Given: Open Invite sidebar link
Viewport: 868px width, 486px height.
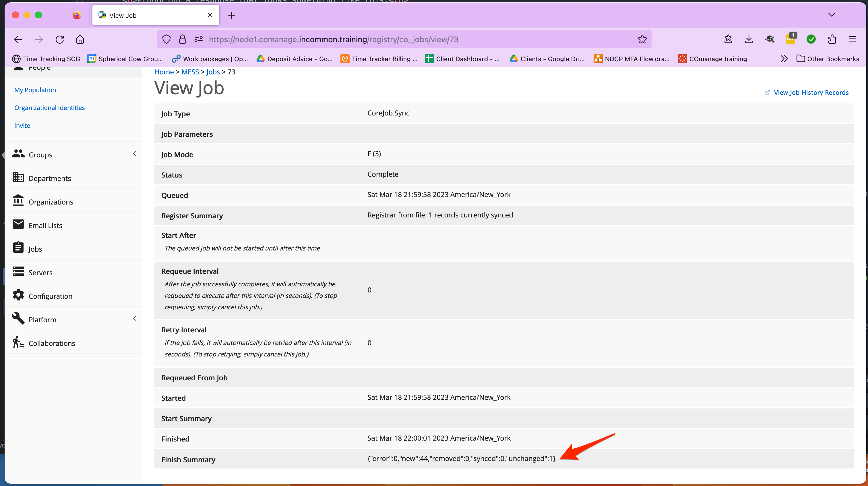Looking at the screenshot, I should (x=22, y=126).
